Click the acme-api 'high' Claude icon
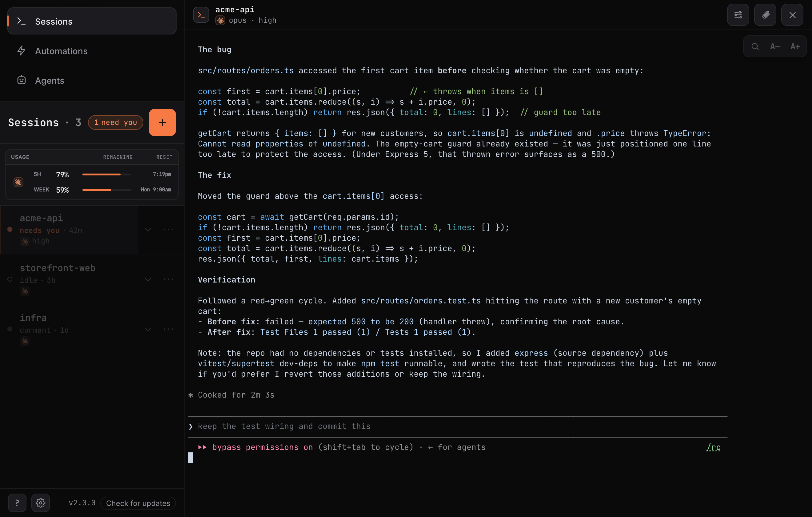The height and width of the screenshot is (517, 812). tap(25, 241)
